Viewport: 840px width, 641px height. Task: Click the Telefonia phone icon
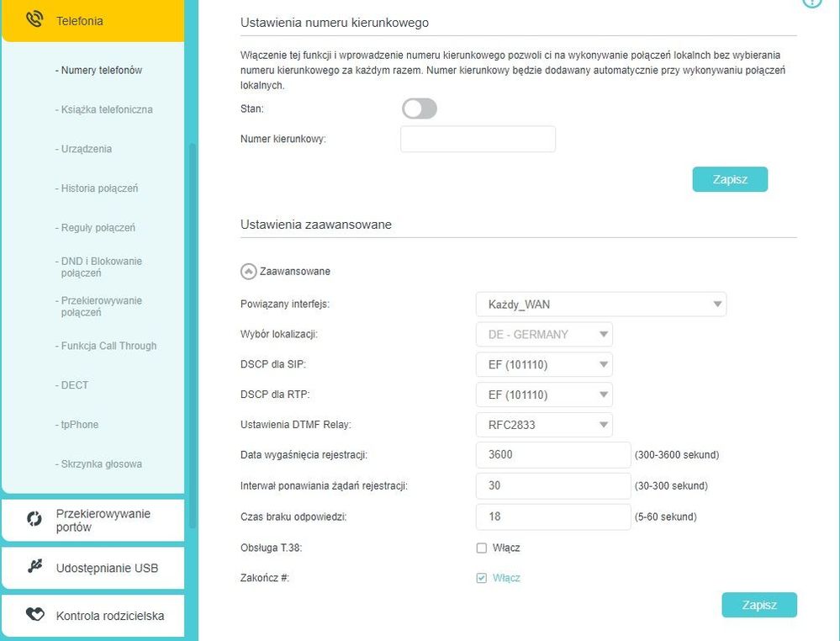34,19
